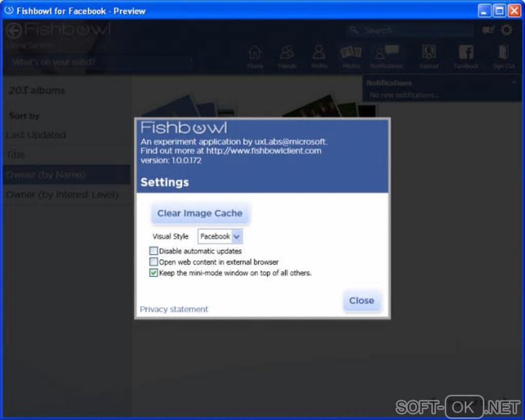Click the version 1.0.0.172 text
Viewport: 525px width, 420px height.
pos(171,161)
